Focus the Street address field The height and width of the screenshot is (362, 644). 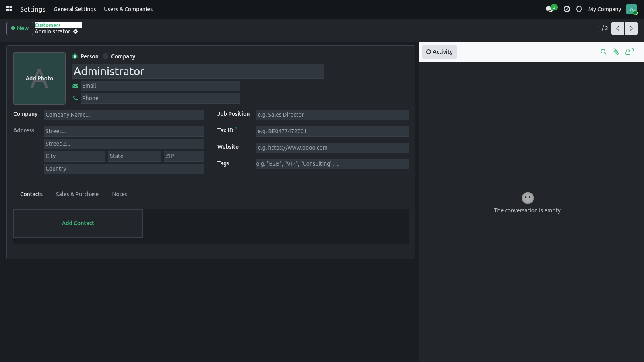pyautogui.click(x=124, y=132)
